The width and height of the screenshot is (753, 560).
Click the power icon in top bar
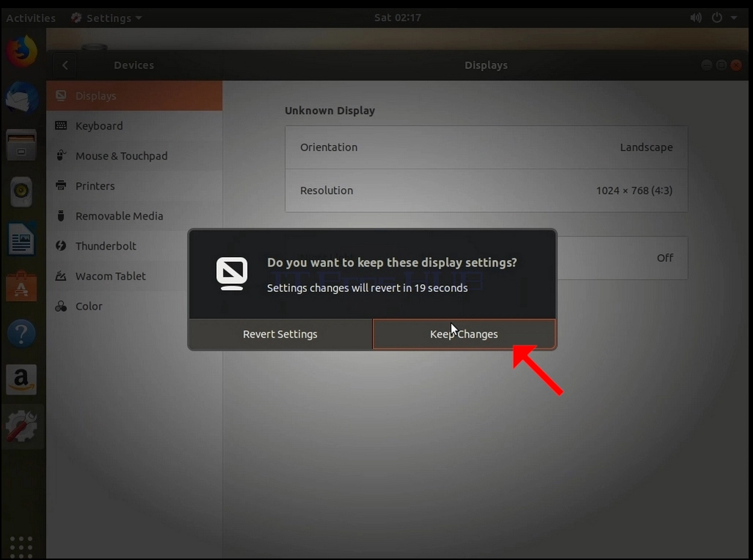tap(717, 18)
